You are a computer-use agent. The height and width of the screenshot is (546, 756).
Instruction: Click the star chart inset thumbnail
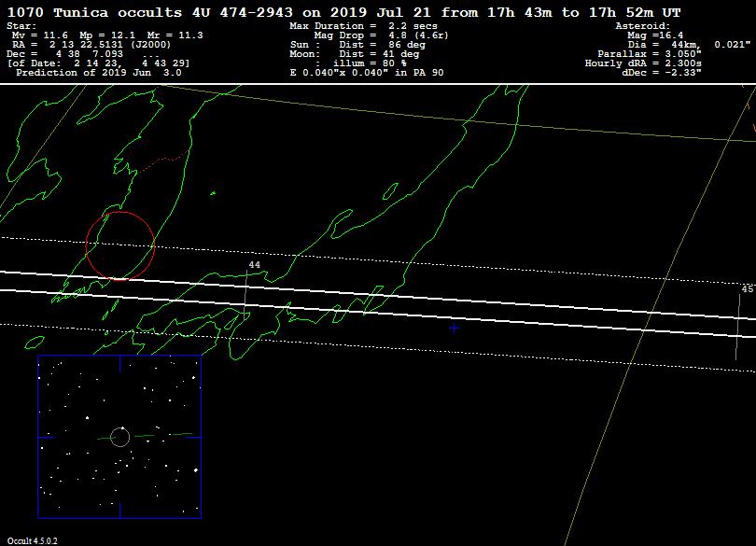tap(119, 437)
